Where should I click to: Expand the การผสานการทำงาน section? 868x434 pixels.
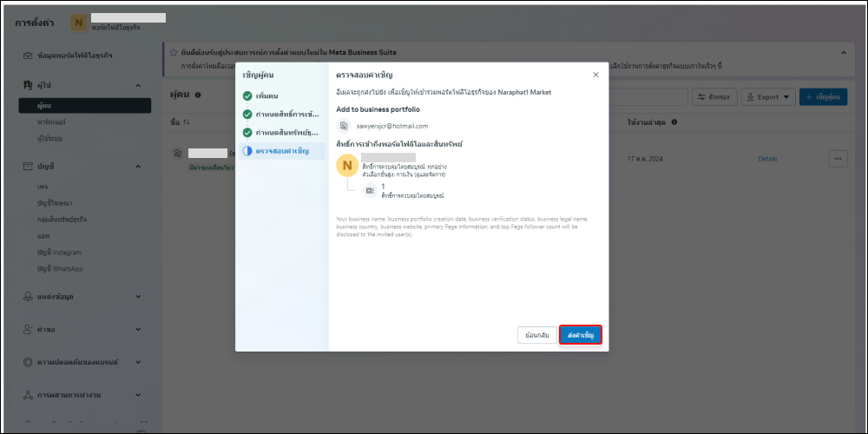138,395
